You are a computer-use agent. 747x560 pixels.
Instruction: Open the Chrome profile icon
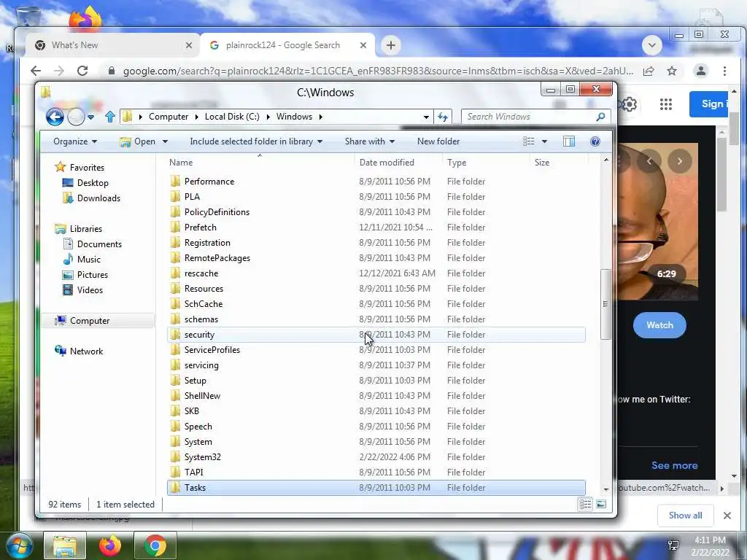click(x=700, y=71)
